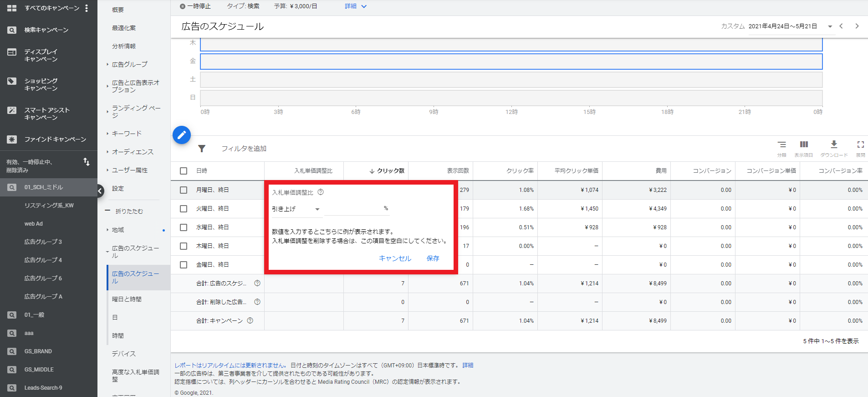Screen dimensions: 868x397
Task: Click the filter funnel icon
Action: coord(202,149)
